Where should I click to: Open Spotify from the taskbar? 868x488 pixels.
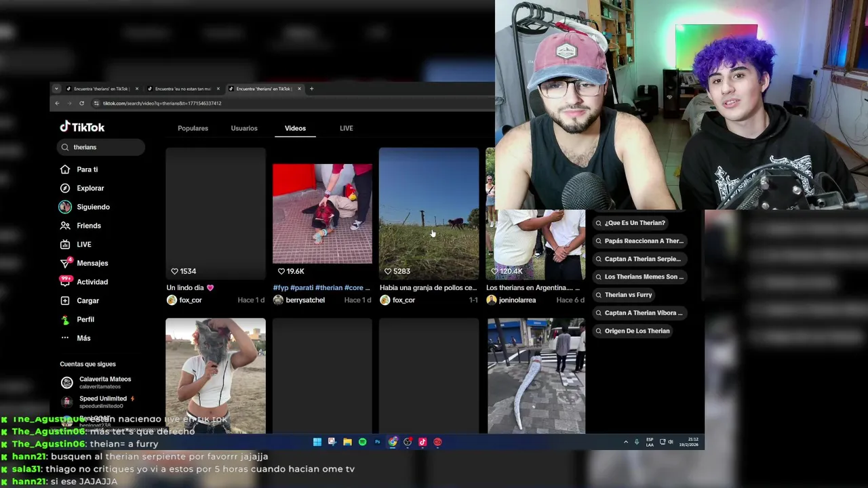pyautogui.click(x=362, y=442)
